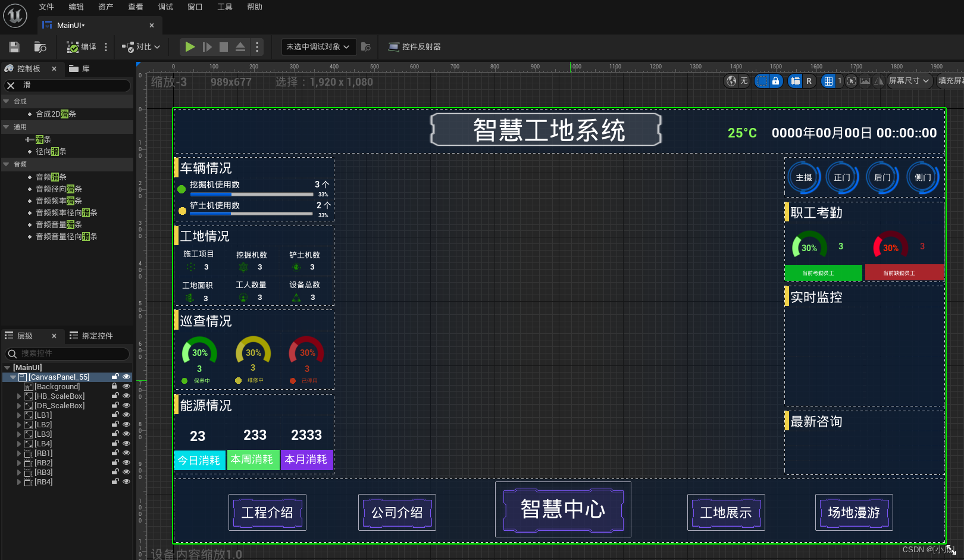
Task: Clear the palette search with X icon
Action: click(x=11, y=86)
